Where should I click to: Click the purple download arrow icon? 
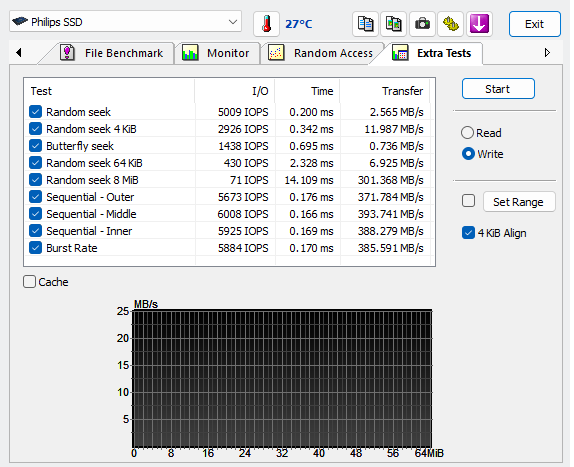479,24
